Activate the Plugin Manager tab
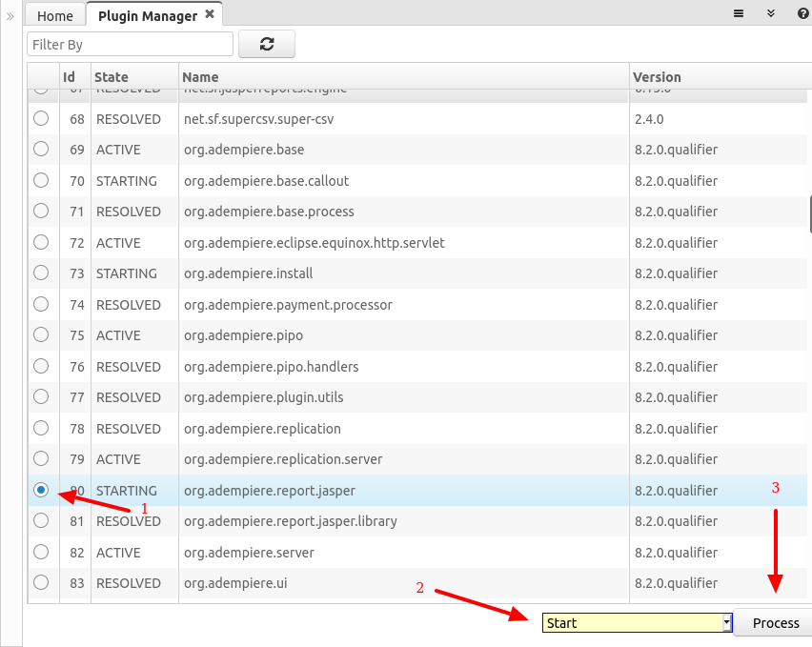This screenshot has width=812, height=647. point(148,16)
